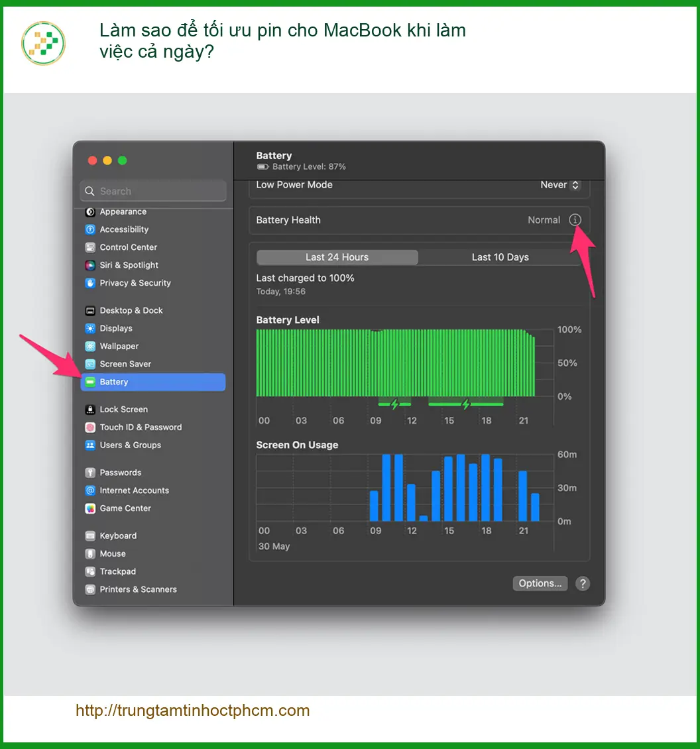Open Privacy & Security settings label

(x=135, y=283)
